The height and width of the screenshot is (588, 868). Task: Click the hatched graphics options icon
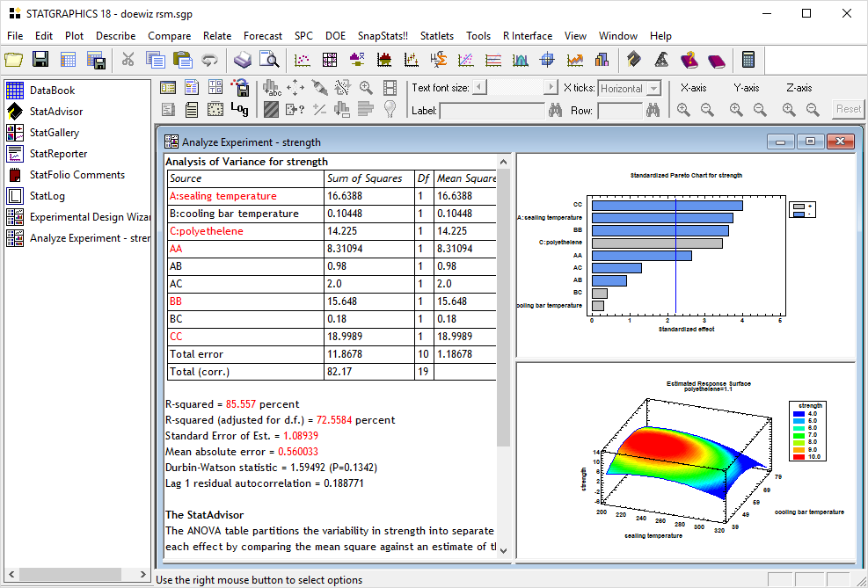point(271,109)
